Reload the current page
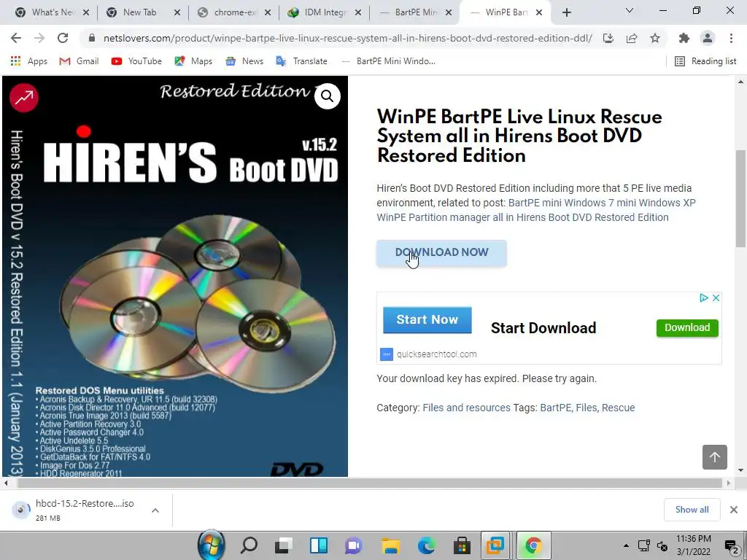This screenshot has height=560, width=747. point(63,38)
